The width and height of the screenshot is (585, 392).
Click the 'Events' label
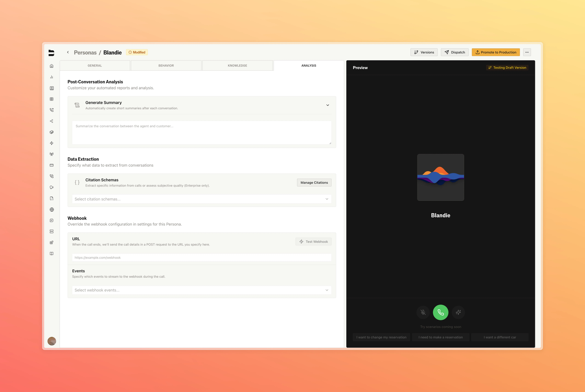pyautogui.click(x=79, y=271)
